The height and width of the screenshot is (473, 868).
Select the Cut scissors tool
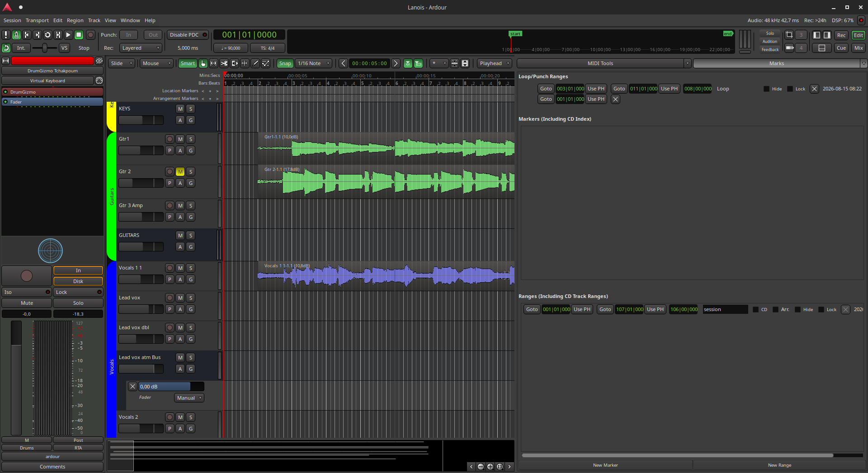point(224,63)
